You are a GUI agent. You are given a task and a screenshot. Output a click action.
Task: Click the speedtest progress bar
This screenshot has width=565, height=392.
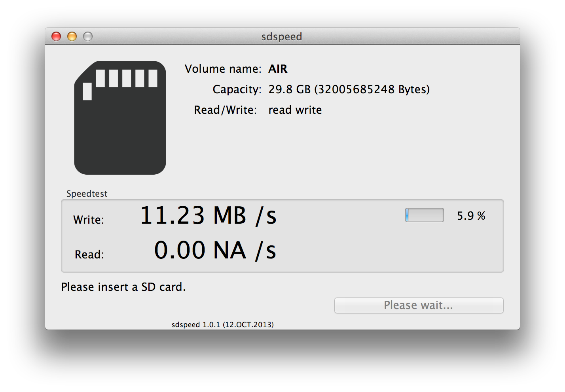[424, 215]
